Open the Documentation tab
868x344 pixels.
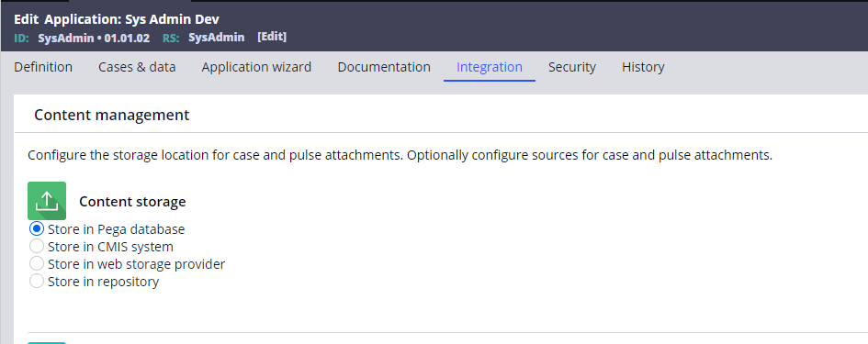pyautogui.click(x=384, y=67)
